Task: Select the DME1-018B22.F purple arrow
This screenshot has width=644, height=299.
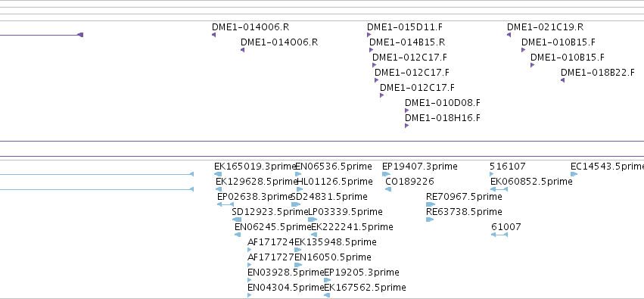Action: coord(563,80)
